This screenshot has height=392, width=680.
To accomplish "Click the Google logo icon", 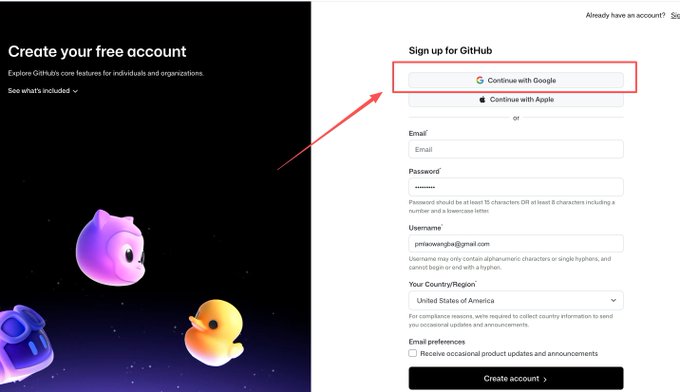I will click(x=480, y=80).
